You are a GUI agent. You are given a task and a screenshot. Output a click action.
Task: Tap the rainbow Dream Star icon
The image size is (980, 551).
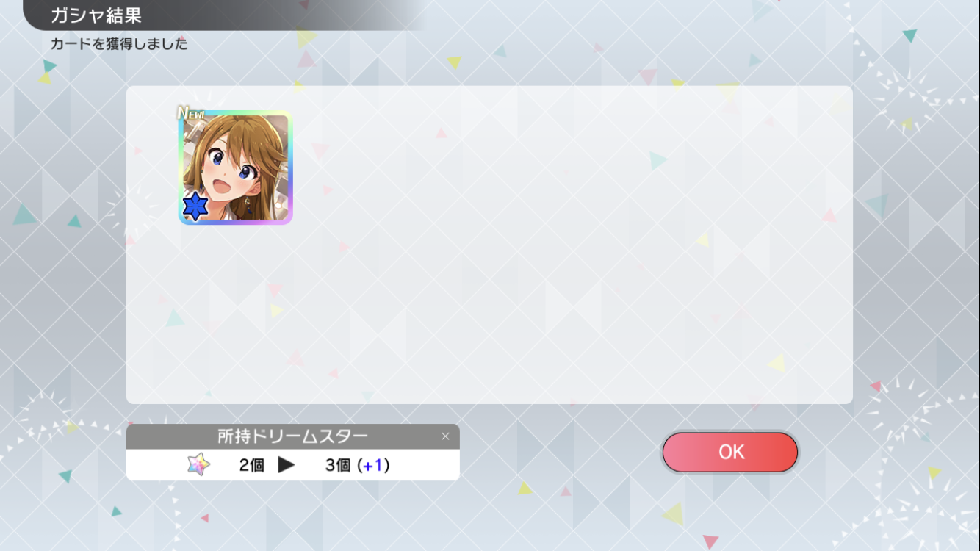coord(198,464)
